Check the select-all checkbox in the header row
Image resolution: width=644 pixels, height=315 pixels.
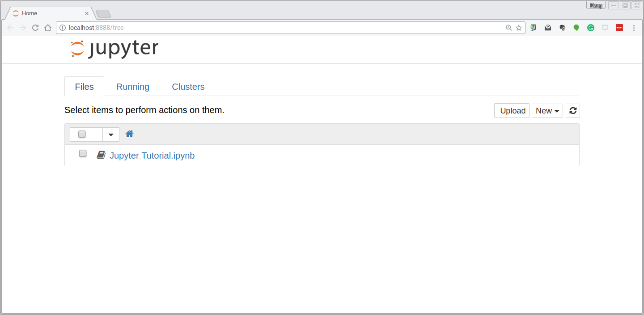click(82, 134)
